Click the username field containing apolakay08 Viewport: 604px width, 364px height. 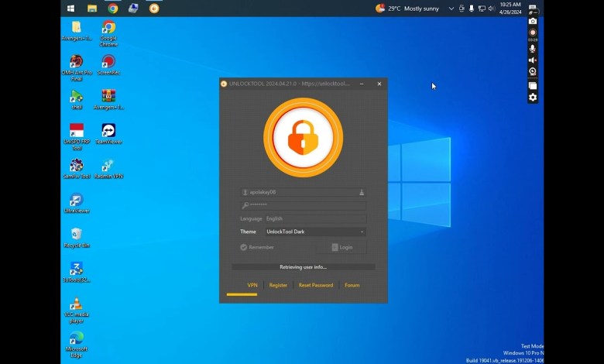[303, 192]
